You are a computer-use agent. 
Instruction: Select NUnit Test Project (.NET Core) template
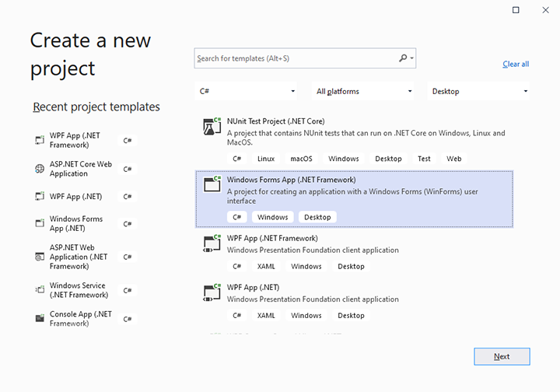click(x=355, y=141)
